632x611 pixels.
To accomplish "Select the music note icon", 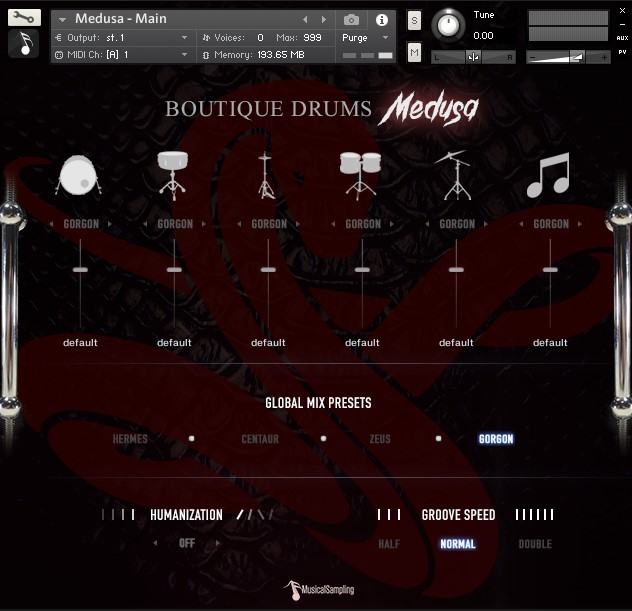I will point(548,175).
